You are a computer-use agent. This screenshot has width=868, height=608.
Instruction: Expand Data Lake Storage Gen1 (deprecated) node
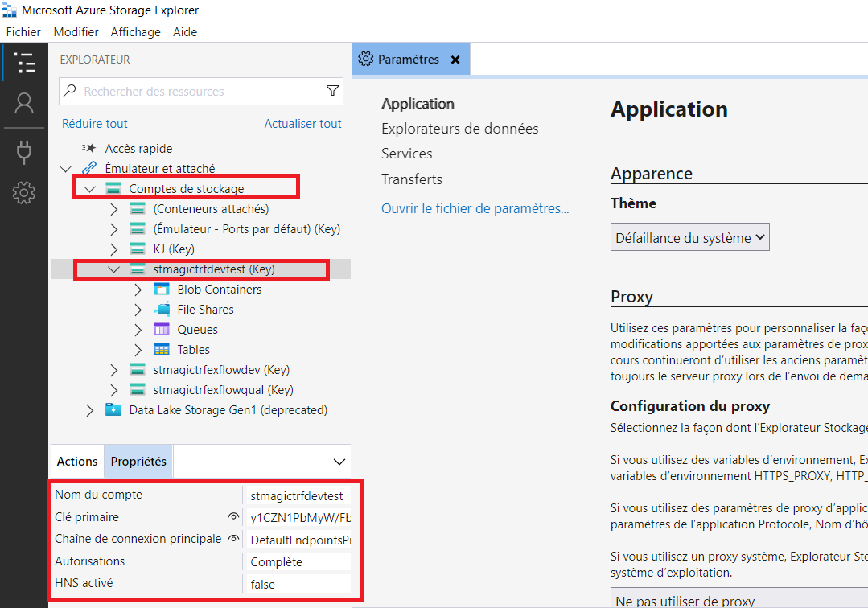(x=89, y=410)
